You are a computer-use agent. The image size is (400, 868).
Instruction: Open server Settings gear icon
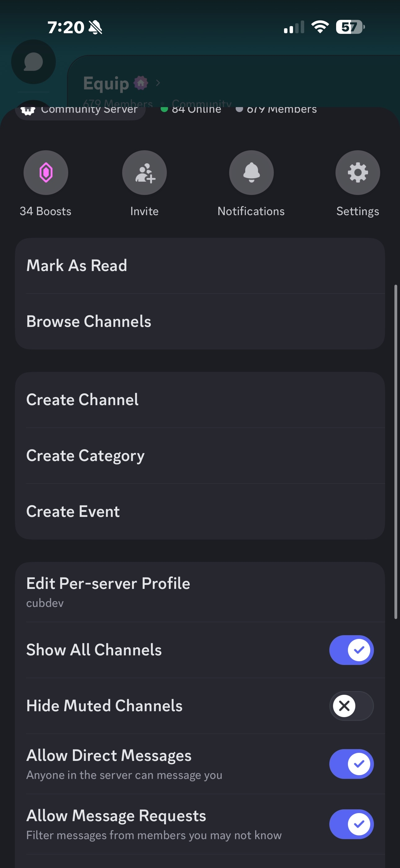click(x=358, y=173)
